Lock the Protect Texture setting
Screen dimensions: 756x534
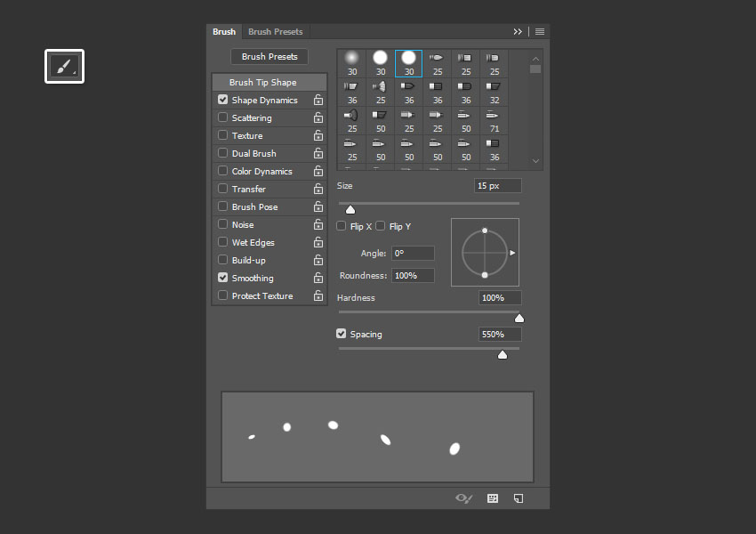tap(318, 295)
